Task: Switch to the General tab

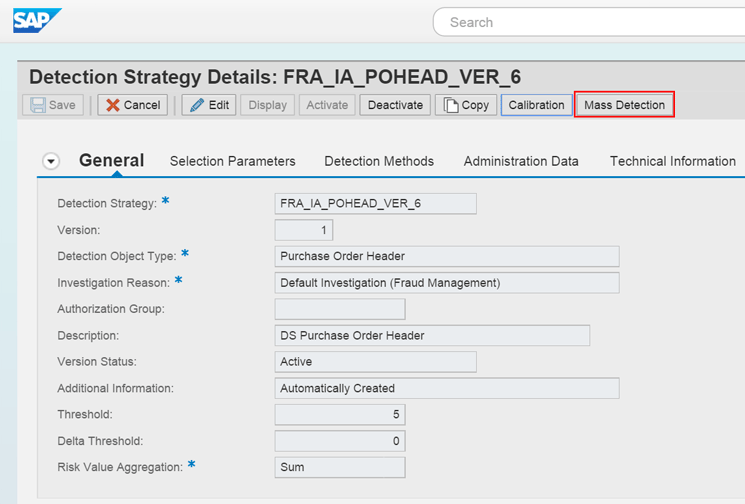Action: pos(112,161)
